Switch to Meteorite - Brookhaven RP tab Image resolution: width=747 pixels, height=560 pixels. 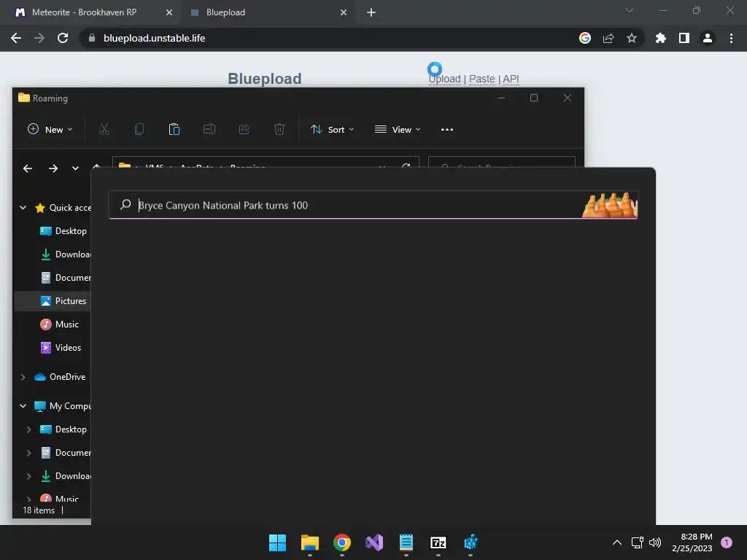pyautogui.click(x=85, y=12)
